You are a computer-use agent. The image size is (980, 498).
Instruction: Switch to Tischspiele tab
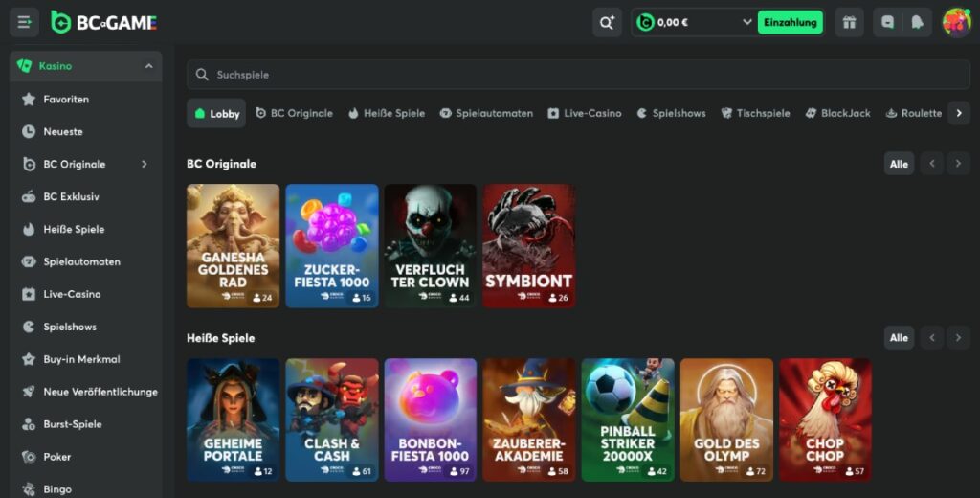756,113
